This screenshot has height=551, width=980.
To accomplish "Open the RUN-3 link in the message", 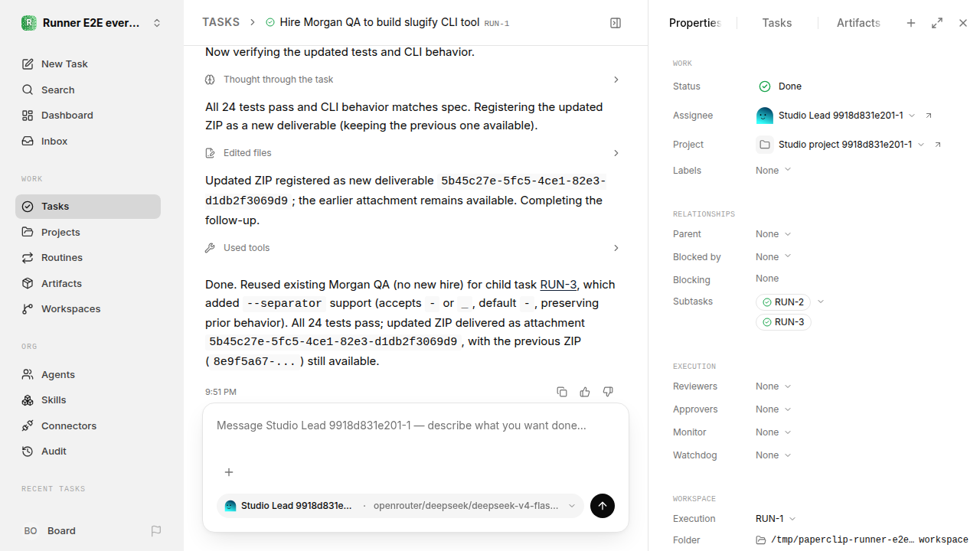I will pos(559,285).
